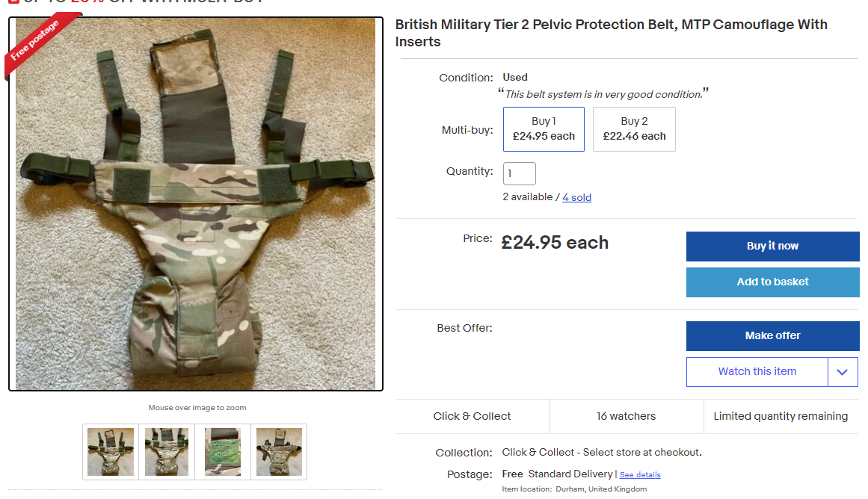This screenshot has width=868, height=499.
Task: Open the thumbnail showing the green insert label
Action: [223, 451]
